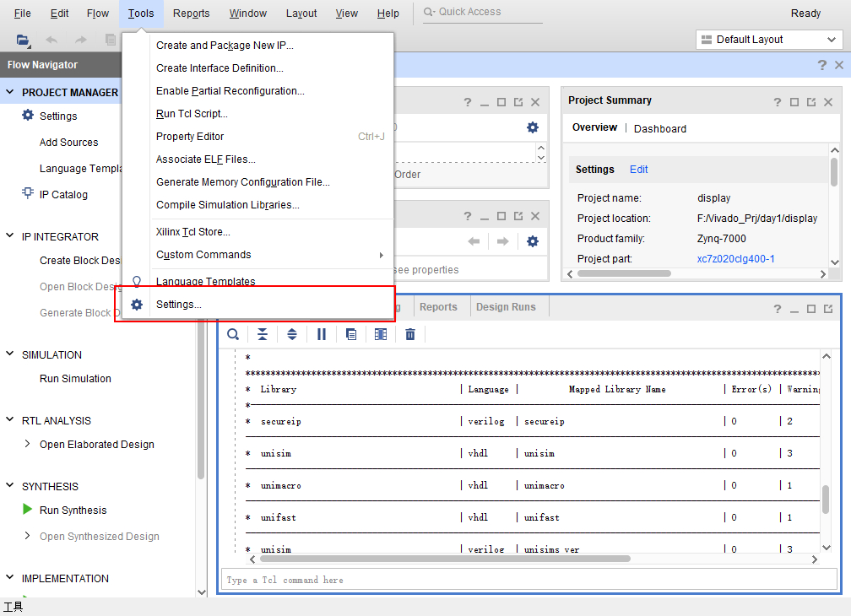
Task: Click the Tcl command input field
Action: click(529, 580)
